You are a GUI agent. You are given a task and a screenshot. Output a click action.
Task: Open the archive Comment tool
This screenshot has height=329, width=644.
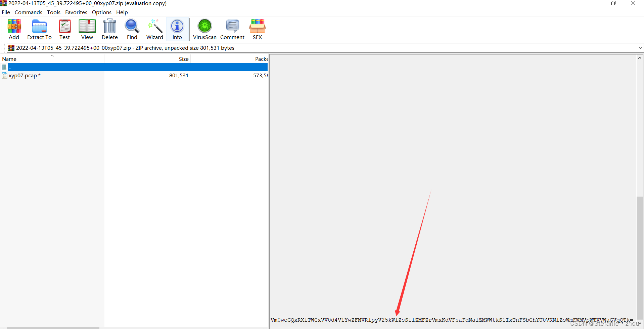point(232,29)
